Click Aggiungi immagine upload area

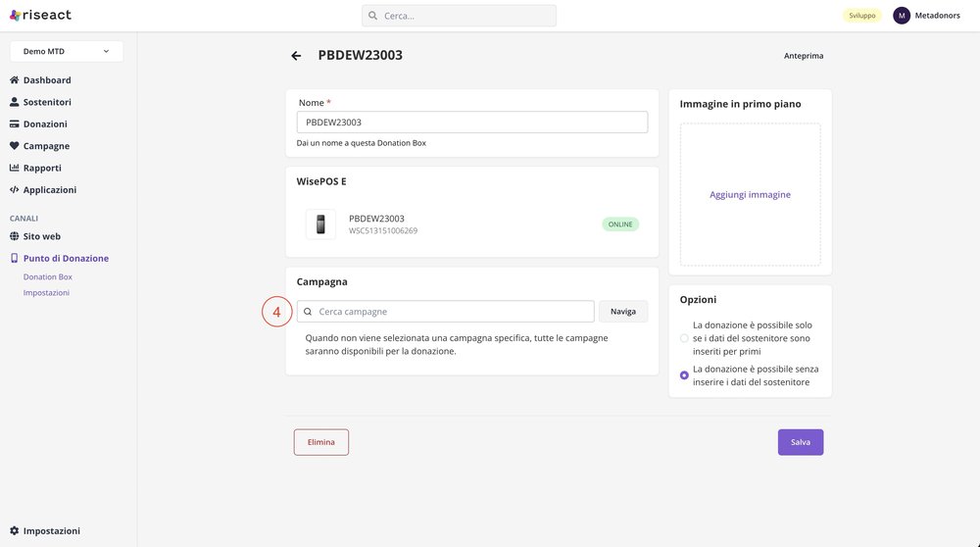coord(750,195)
